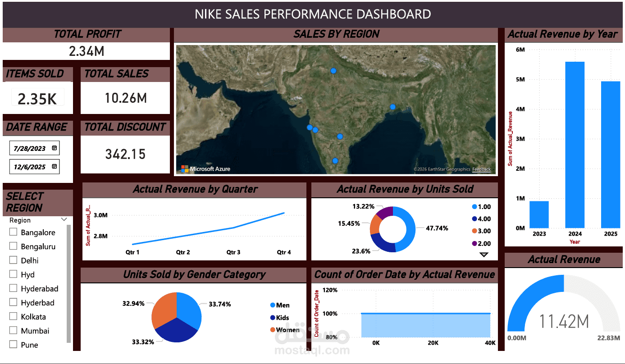Click the Actual Revenue by Quarter title
Image resolution: width=625 pixels, height=364 pixels.
point(195,189)
